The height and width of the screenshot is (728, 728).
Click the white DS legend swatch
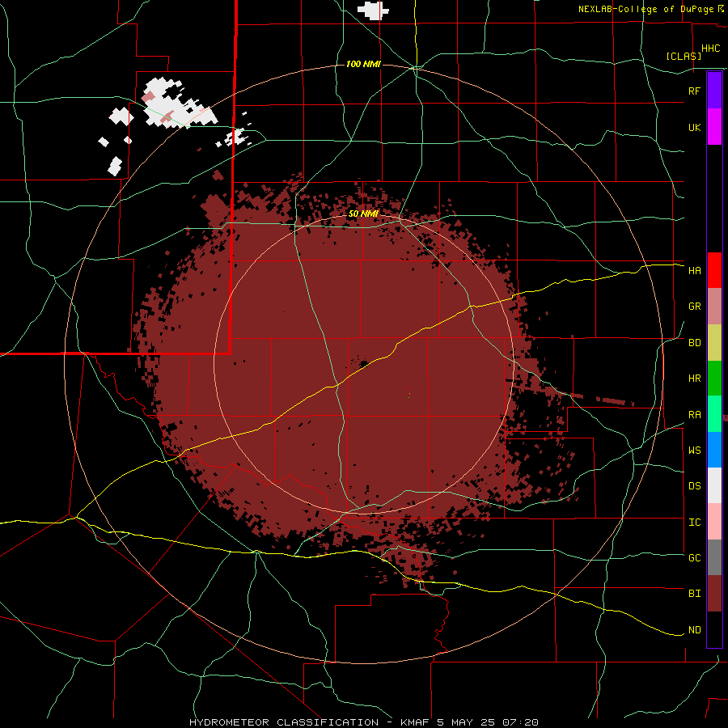pos(714,485)
